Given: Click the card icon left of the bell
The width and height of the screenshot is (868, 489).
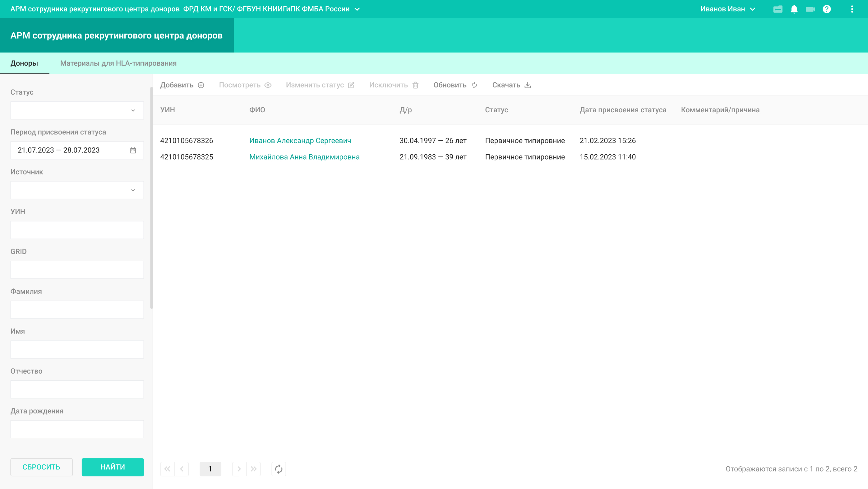Looking at the screenshot, I should pos(778,9).
